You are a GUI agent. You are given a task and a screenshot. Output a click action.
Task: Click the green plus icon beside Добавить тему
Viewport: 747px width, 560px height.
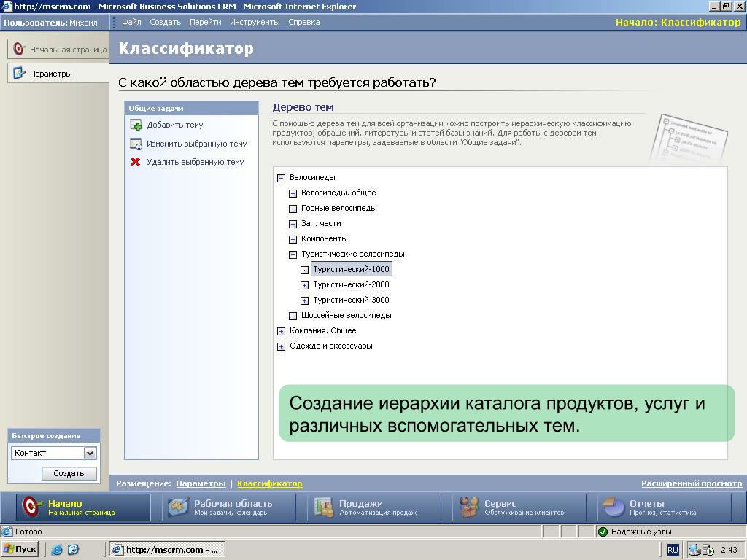136,125
